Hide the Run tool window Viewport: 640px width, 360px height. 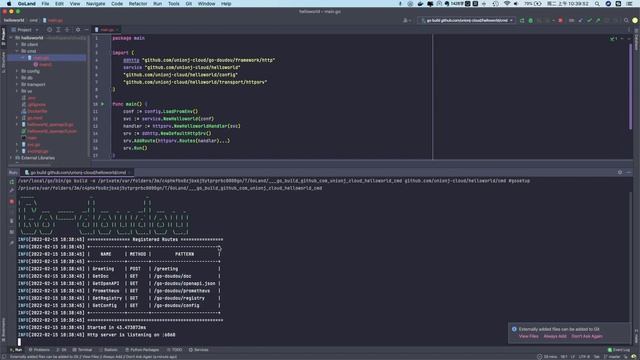tap(629, 172)
